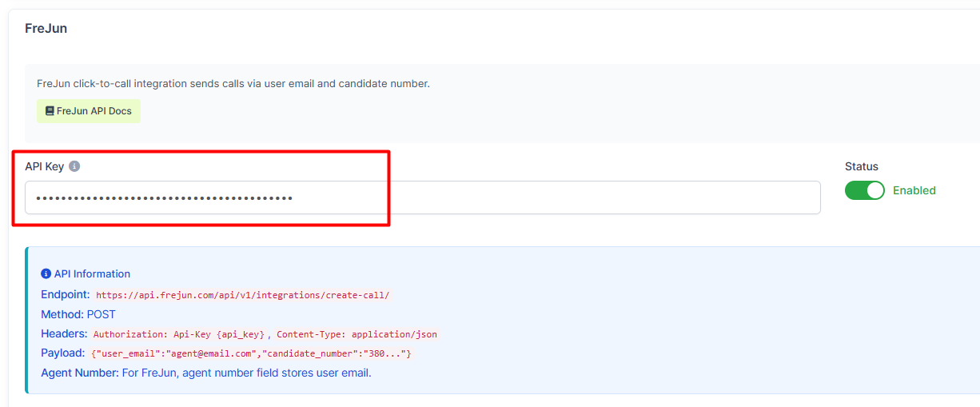Click the Authorization header code text
The height and width of the screenshot is (407, 980).
[x=179, y=334]
